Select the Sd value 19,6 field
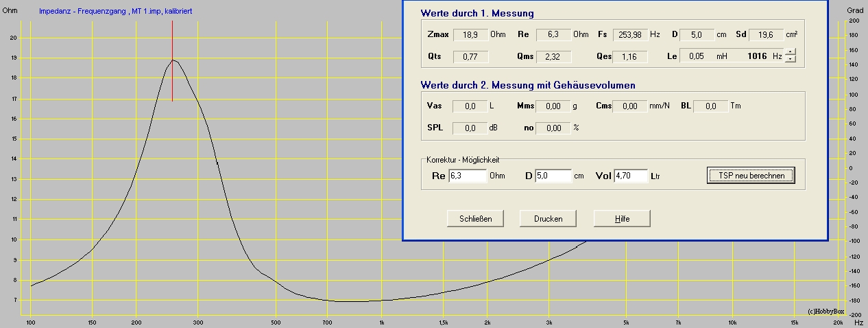 (767, 34)
